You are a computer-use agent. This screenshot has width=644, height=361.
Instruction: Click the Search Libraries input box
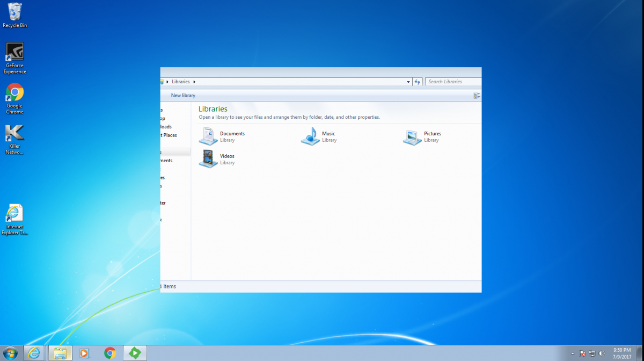pos(453,82)
